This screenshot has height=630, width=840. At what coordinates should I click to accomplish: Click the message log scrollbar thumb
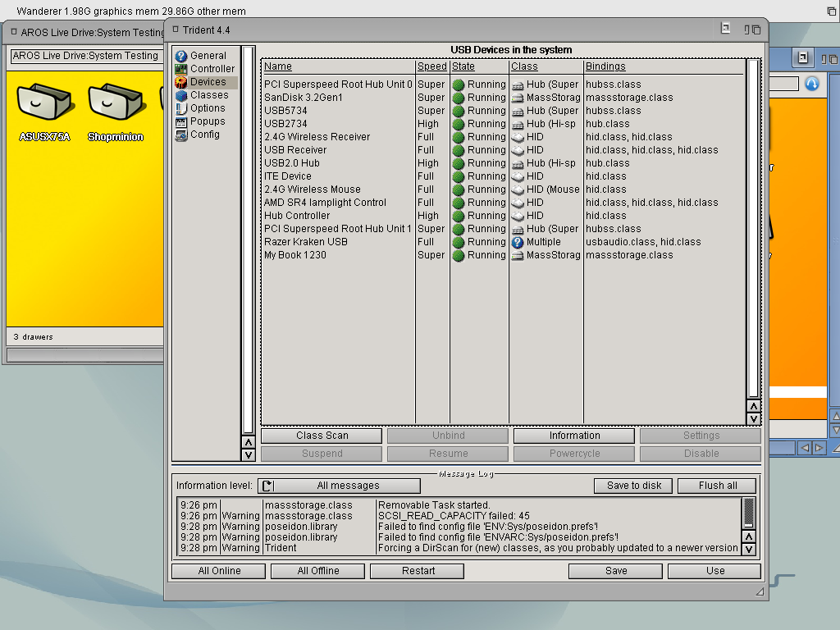tap(749, 512)
